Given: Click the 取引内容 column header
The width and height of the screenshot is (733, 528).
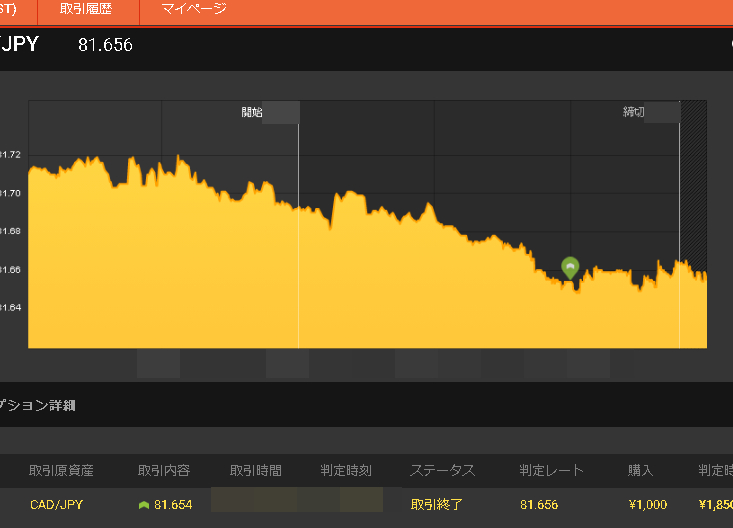Looking at the screenshot, I should click(x=164, y=470).
